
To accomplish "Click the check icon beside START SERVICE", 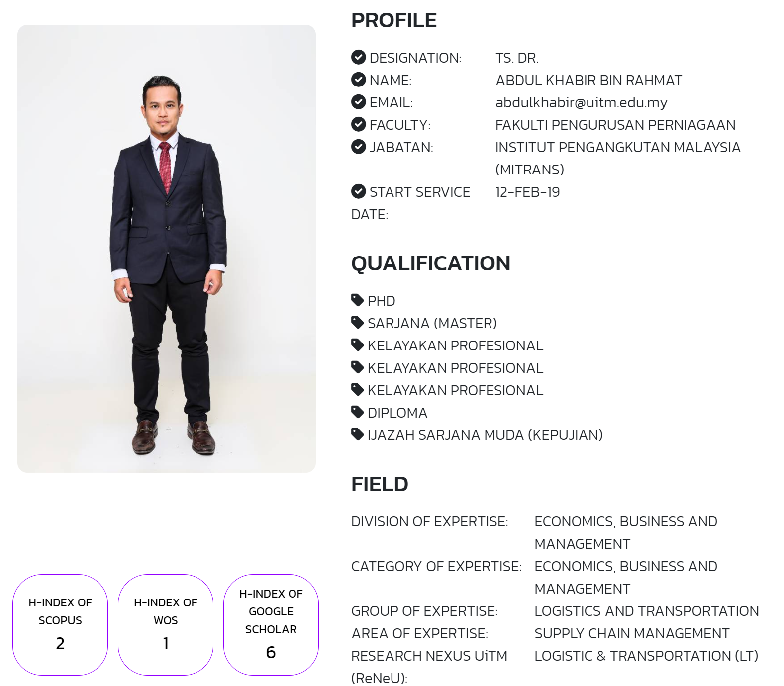I will pos(358,191).
